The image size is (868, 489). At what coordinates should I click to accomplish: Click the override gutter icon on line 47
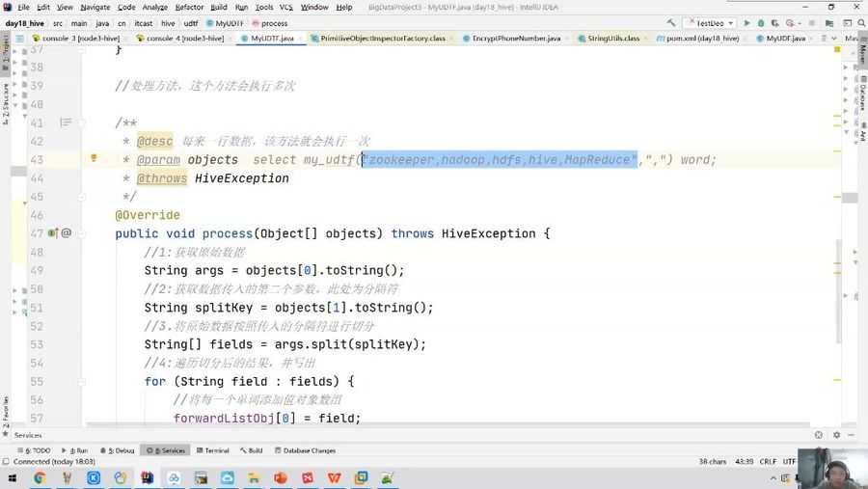pos(53,233)
